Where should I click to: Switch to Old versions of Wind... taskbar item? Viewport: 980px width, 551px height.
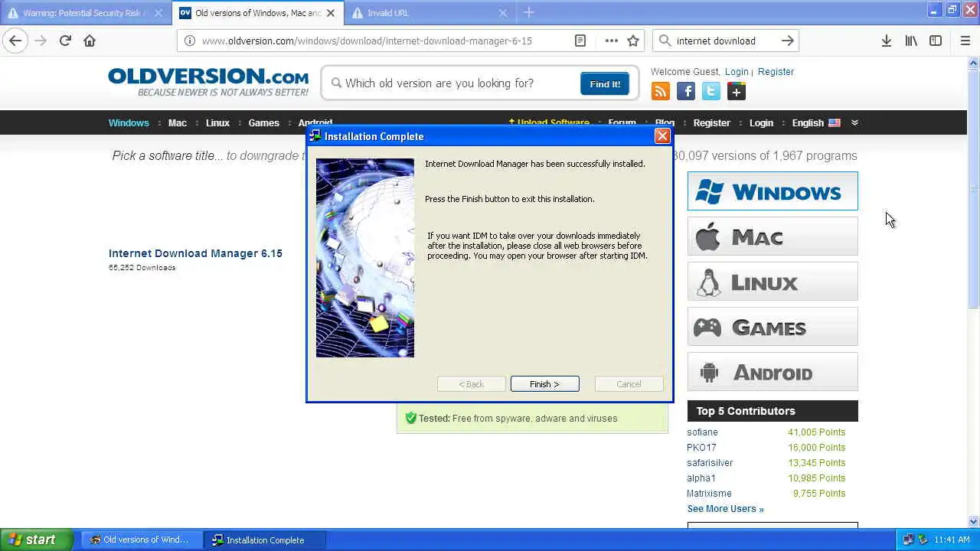142,540
